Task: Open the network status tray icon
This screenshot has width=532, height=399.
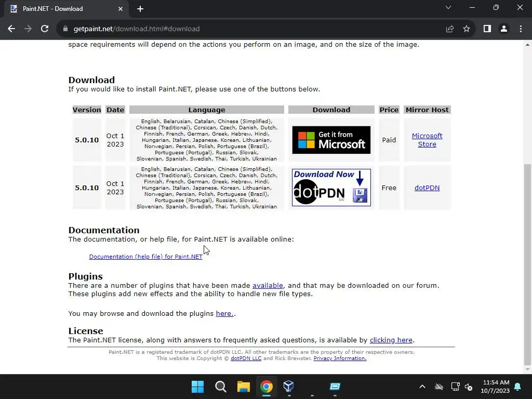Action: 455,387
